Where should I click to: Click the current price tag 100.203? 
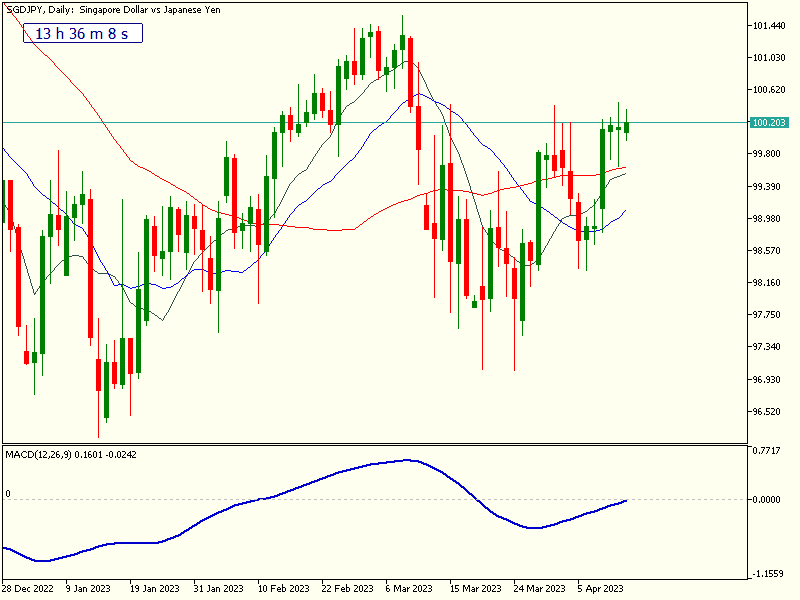pos(770,121)
